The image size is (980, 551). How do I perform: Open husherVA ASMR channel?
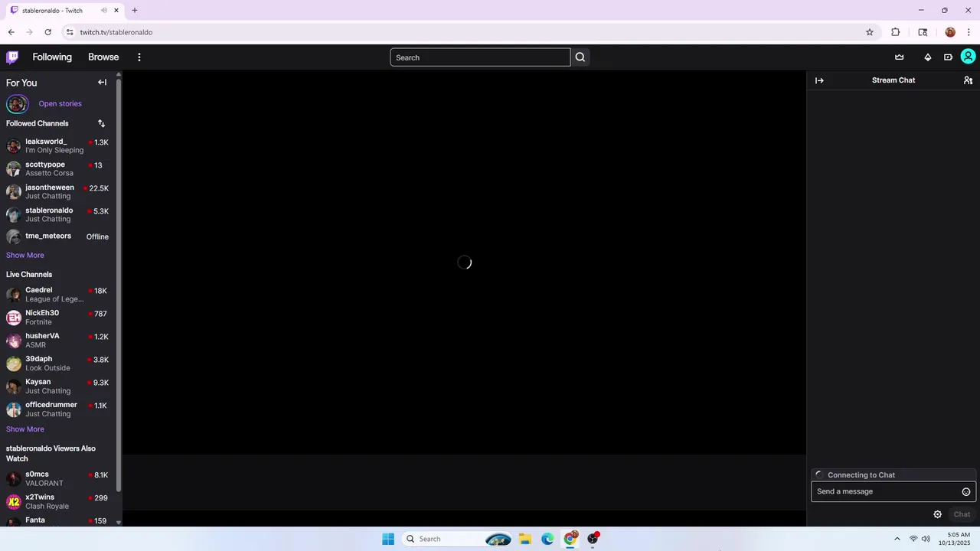(58, 340)
